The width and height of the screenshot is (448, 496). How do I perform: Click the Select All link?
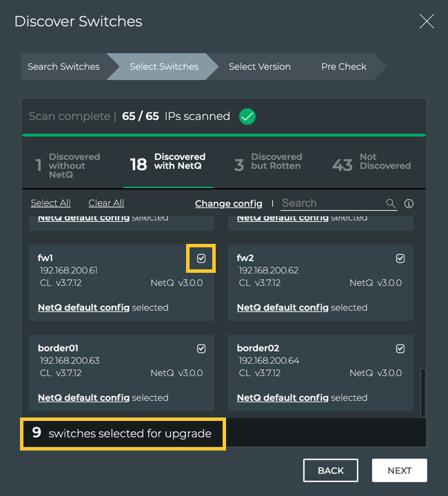tap(50, 203)
